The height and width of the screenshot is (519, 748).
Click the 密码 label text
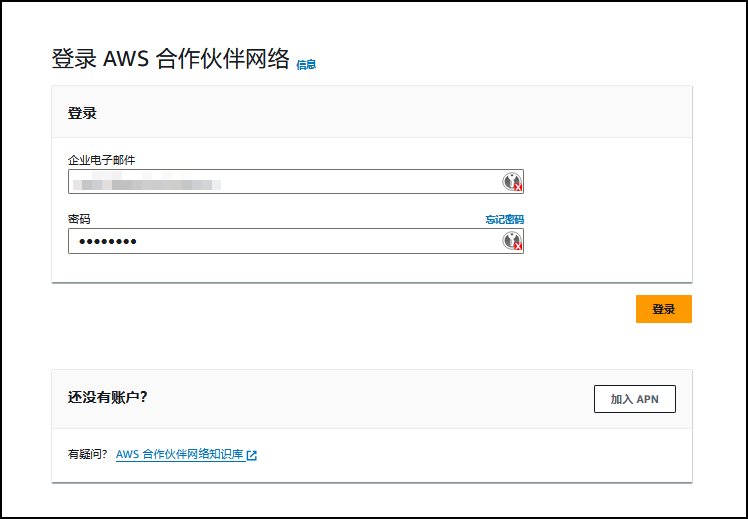79,219
